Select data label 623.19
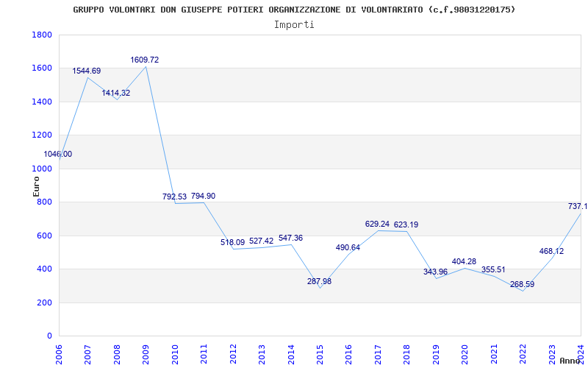This screenshot has height=368, width=588. (x=406, y=225)
